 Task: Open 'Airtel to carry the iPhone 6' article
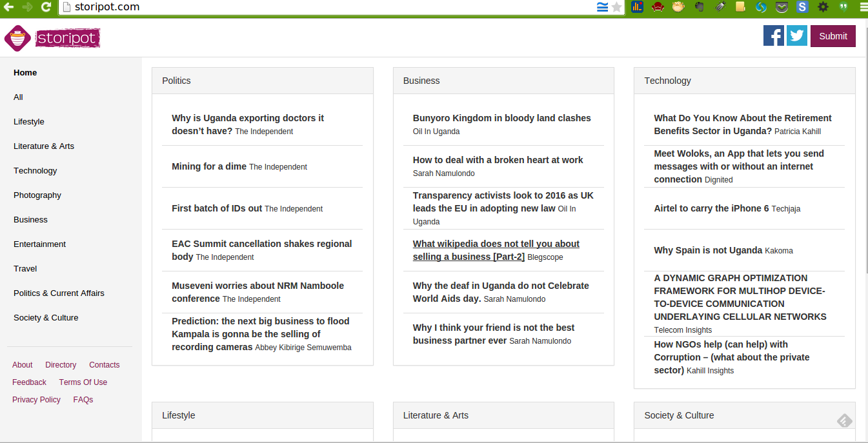pos(711,208)
